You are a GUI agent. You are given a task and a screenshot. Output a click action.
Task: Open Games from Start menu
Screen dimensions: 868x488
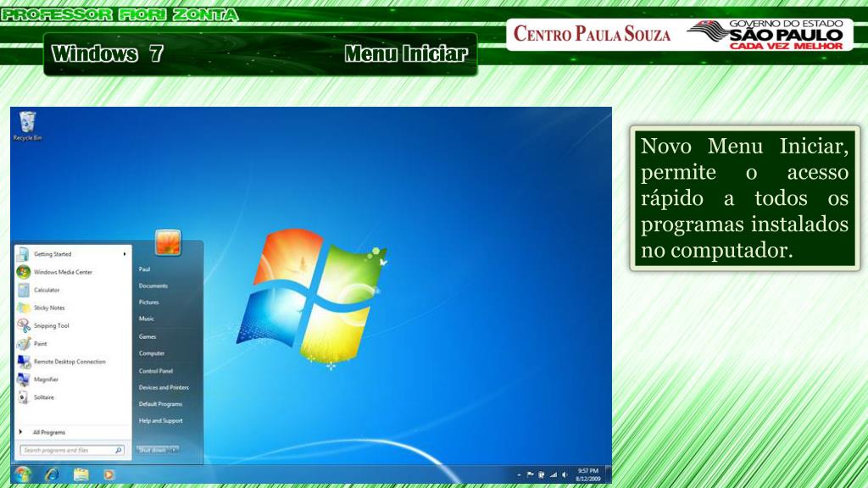(x=147, y=336)
